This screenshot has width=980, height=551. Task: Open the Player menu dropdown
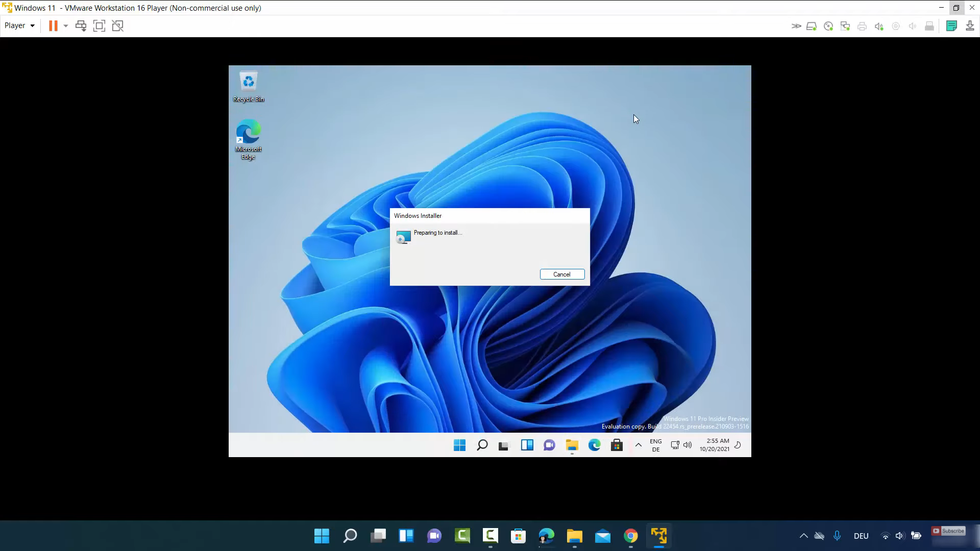coord(19,26)
